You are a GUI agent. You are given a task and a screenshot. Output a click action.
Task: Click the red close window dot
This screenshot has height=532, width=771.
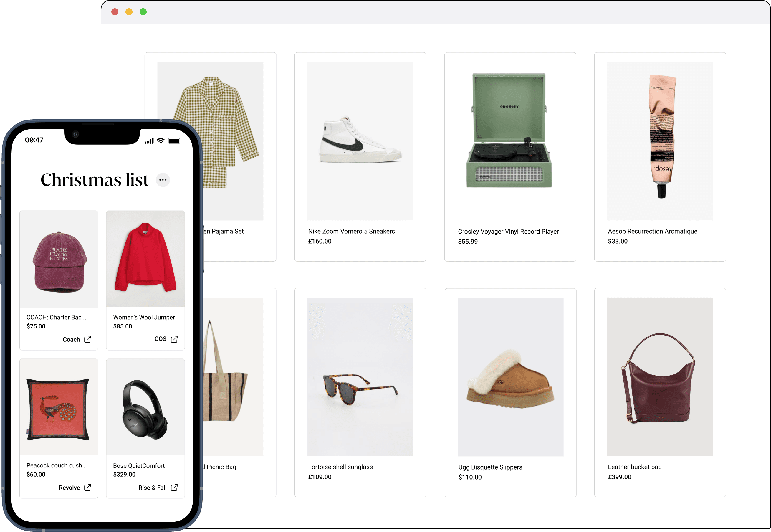point(115,12)
